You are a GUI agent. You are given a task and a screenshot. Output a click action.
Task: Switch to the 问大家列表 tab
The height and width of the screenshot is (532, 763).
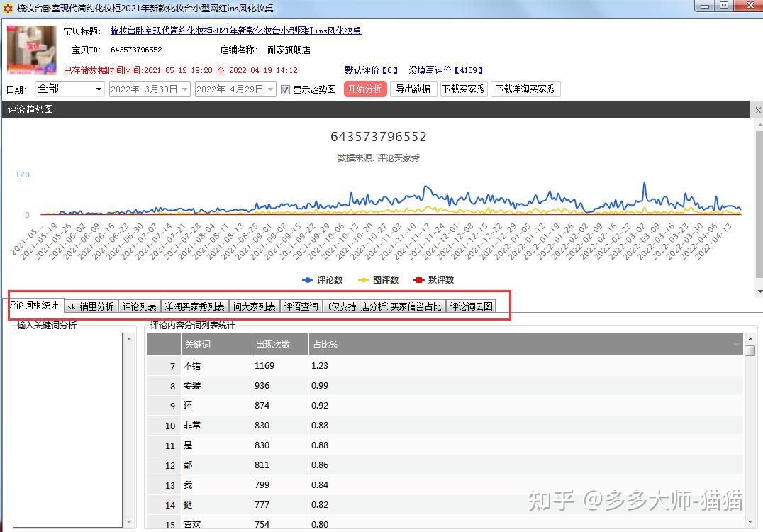point(254,306)
